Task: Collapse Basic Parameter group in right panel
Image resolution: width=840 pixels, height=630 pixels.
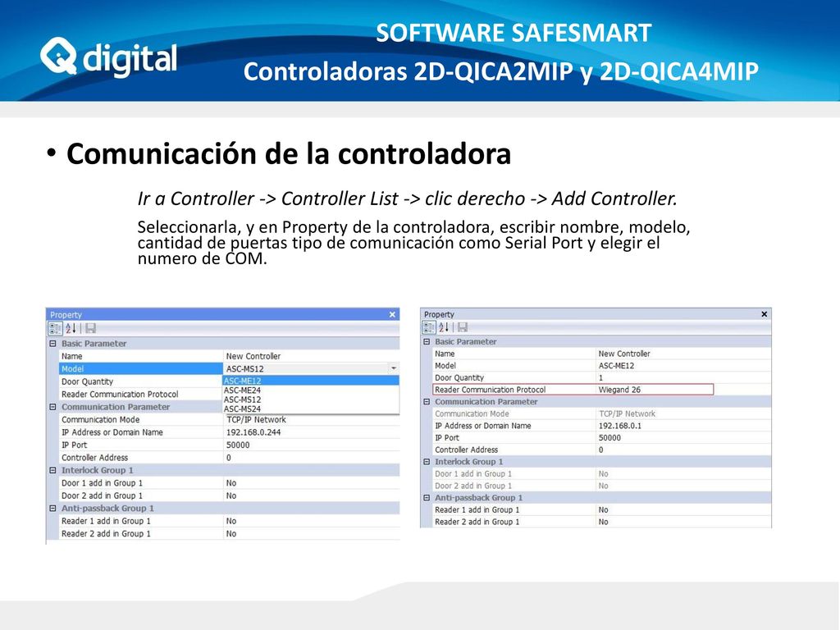Action: [427, 341]
